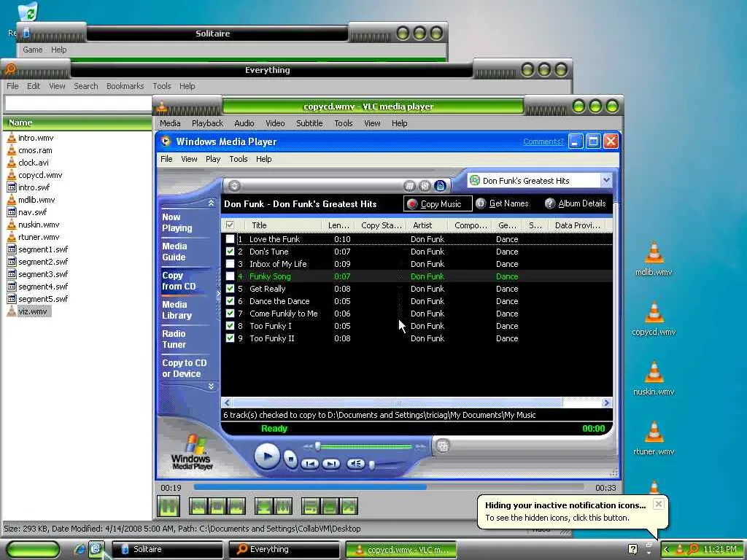Open the Media Guide tab

[x=174, y=252]
